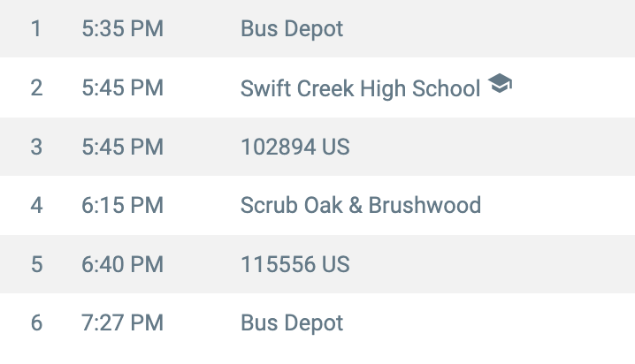Image resolution: width=635 pixels, height=364 pixels.
Task: Click stop number 5 in the list
Action: (x=36, y=264)
